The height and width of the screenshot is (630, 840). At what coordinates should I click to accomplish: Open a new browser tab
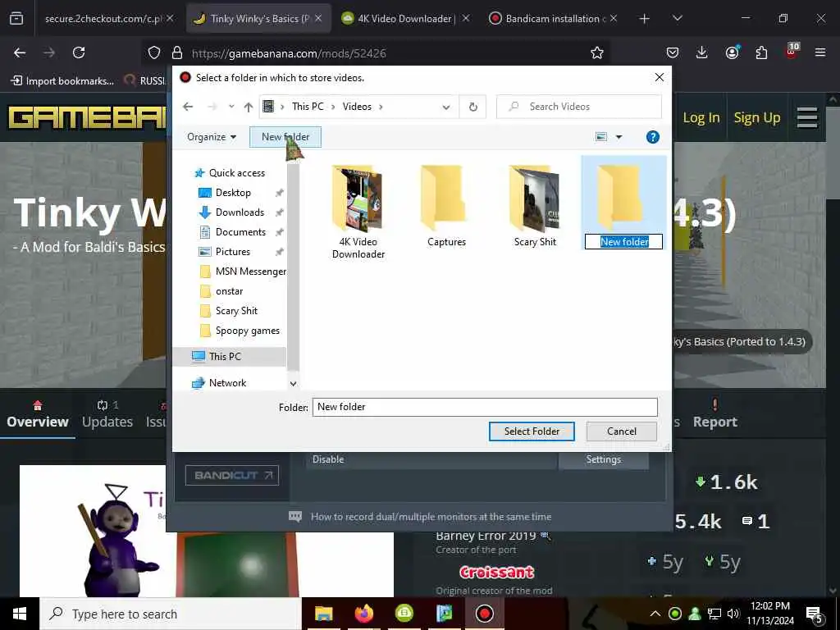(645, 19)
